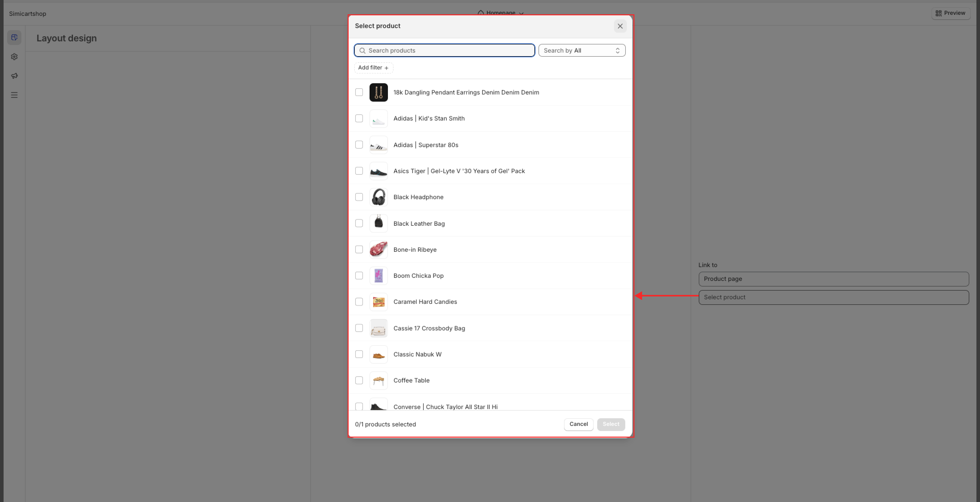
Task: Click the layout design sidebar icon
Action: pyautogui.click(x=15, y=37)
